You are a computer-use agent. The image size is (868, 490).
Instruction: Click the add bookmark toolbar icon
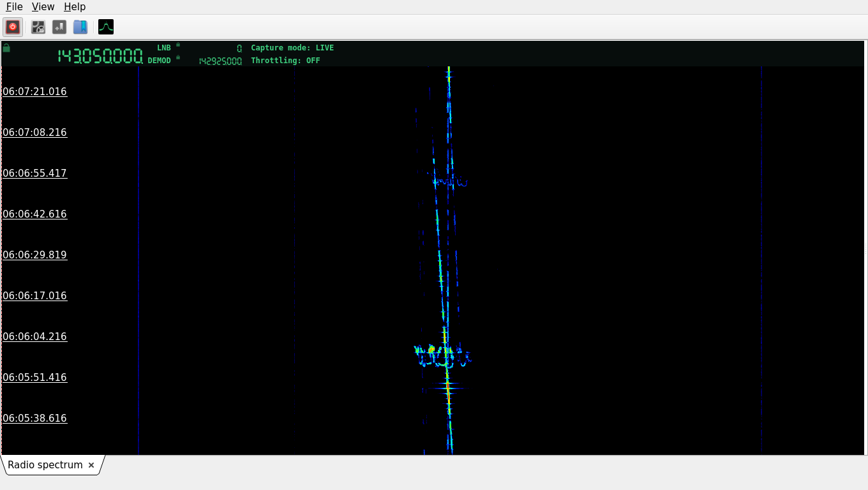[x=59, y=27]
